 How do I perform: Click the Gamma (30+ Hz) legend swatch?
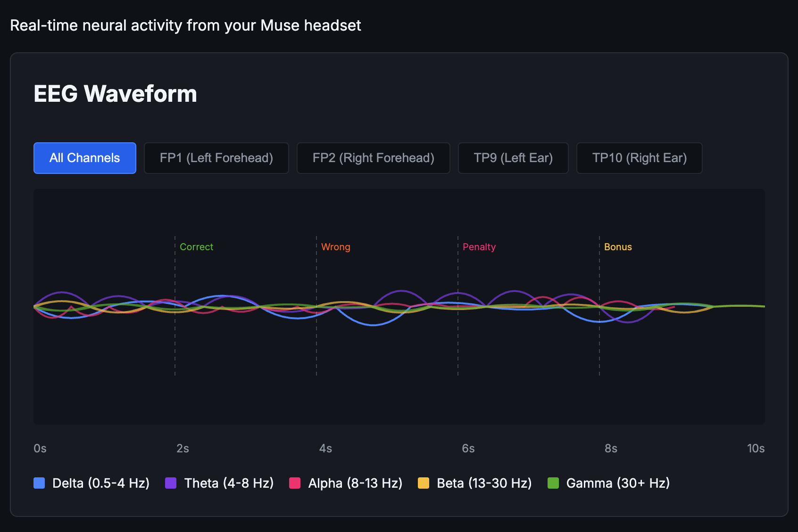coord(552,483)
